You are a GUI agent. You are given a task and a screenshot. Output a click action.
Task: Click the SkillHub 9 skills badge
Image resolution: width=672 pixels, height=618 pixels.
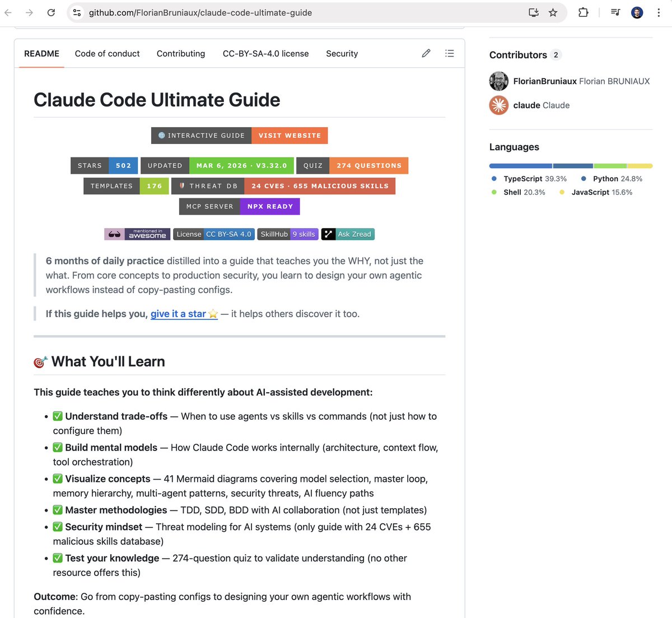(x=288, y=234)
